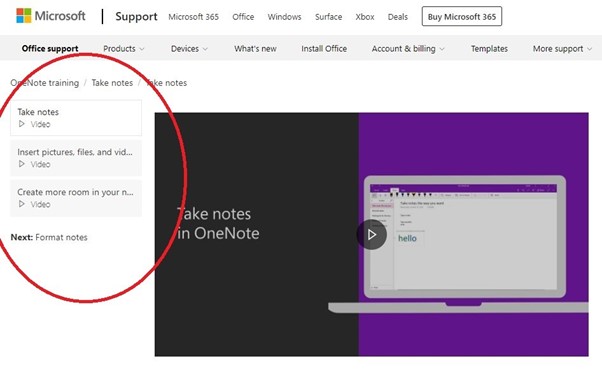Image resolution: width=602 pixels, height=389 pixels.
Task: Go to What's new page
Action: point(255,49)
